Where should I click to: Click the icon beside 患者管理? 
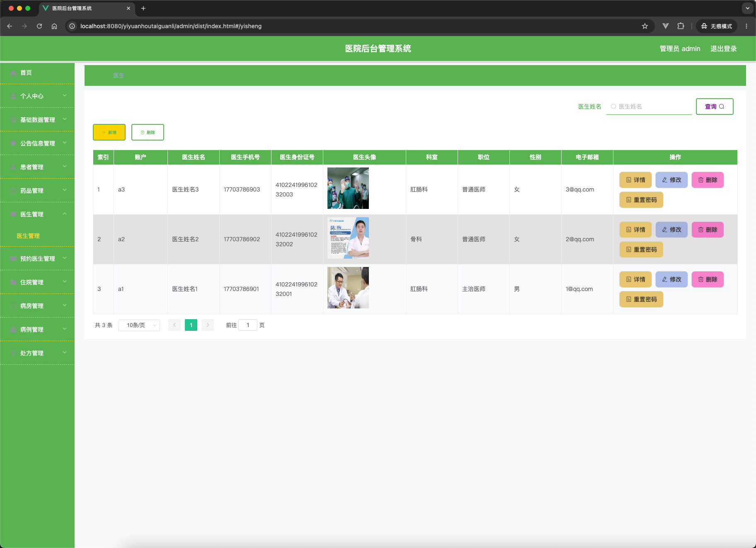(x=13, y=167)
